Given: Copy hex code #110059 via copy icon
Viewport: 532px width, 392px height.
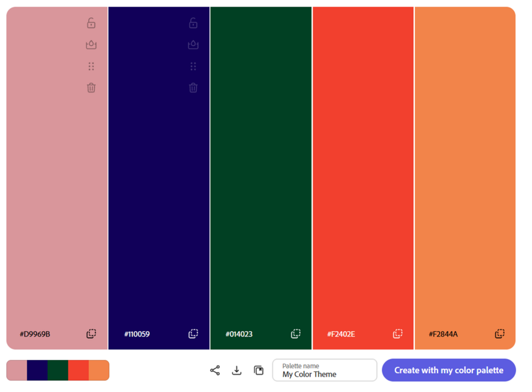Looking at the screenshot, I should pos(193,334).
